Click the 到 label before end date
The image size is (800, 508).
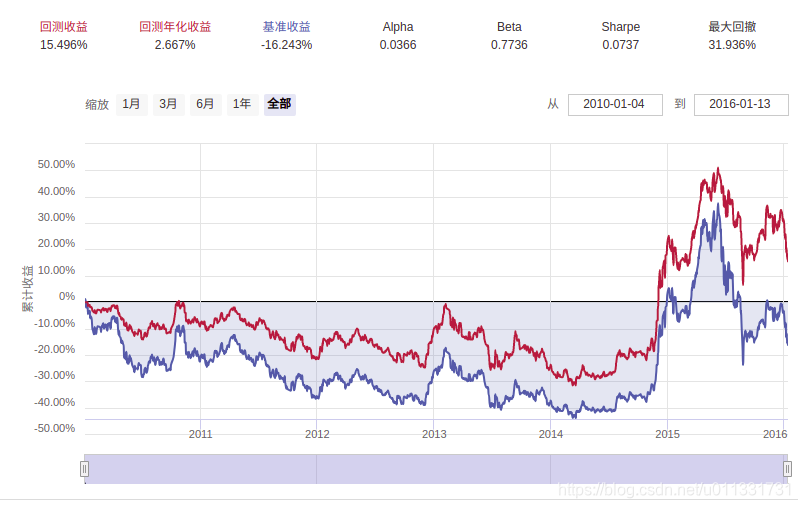(x=680, y=104)
